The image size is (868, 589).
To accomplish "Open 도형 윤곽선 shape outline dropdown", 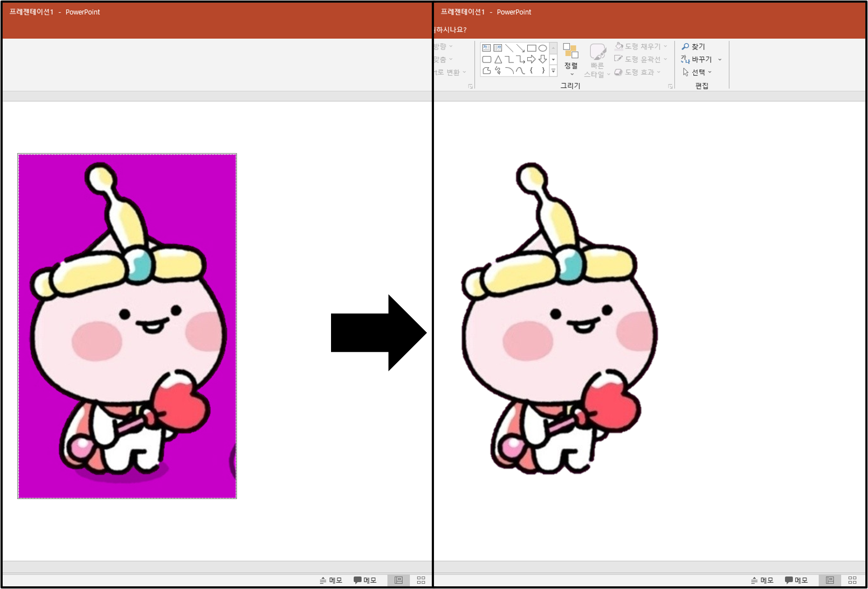I will (641, 59).
